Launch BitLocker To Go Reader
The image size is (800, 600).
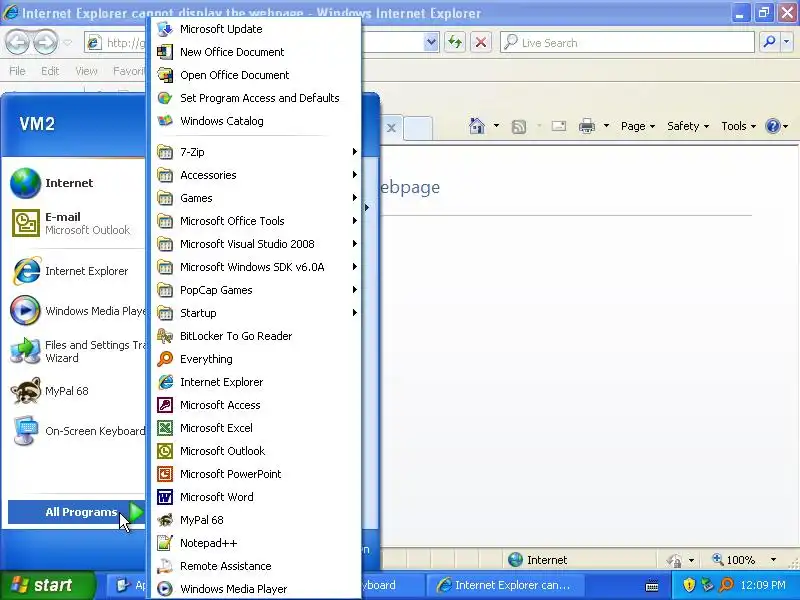(256, 336)
